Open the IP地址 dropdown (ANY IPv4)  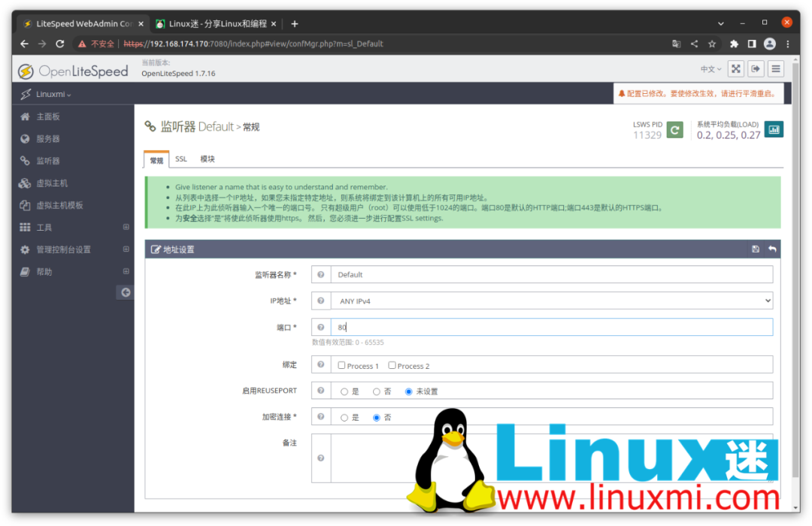[552, 301]
